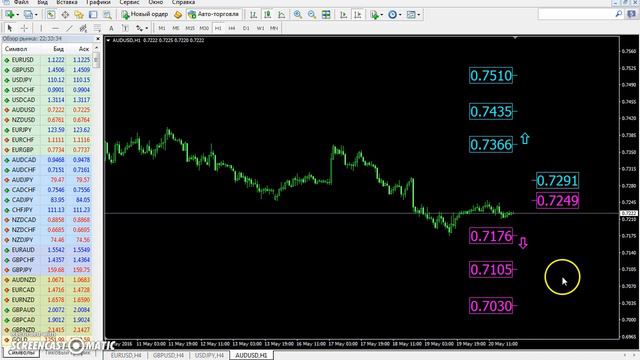This screenshot has width=640, height=360.
Task: Open the Графики menu
Action: 98,2
